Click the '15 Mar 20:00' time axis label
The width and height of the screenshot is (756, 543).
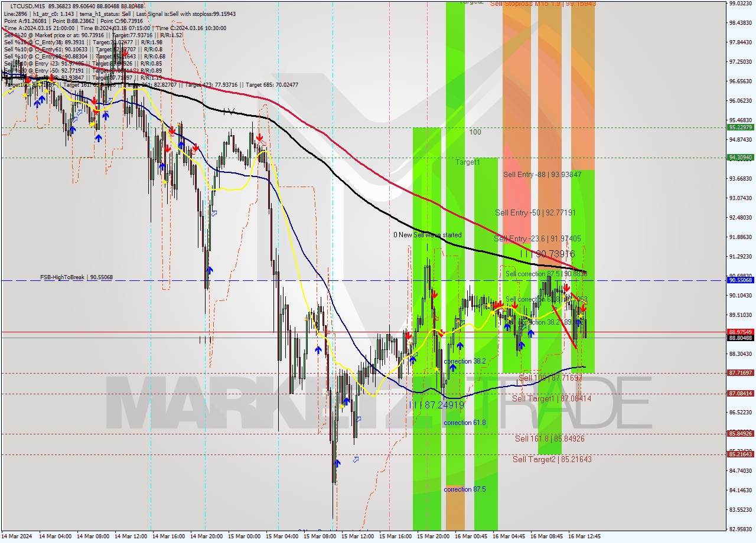point(433,537)
